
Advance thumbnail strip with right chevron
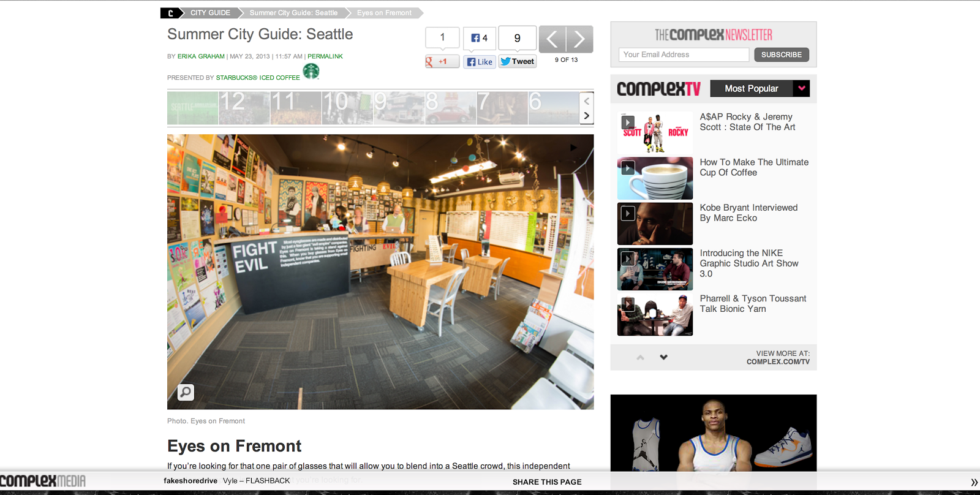coord(587,116)
